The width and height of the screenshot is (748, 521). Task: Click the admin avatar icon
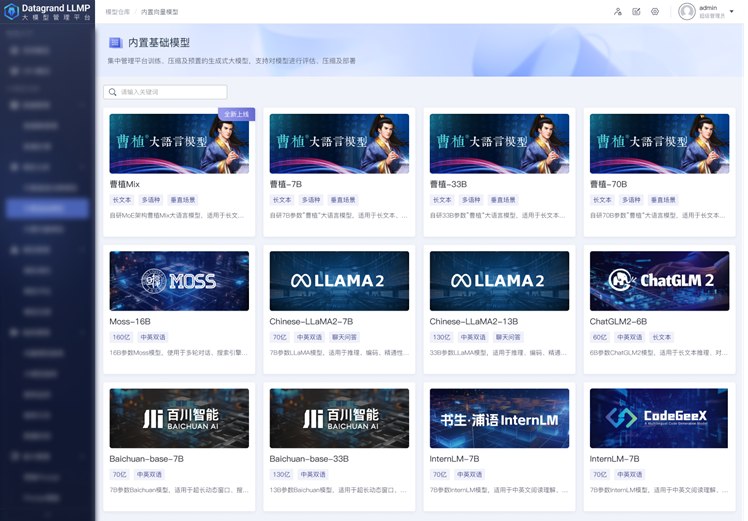coord(686,12)
